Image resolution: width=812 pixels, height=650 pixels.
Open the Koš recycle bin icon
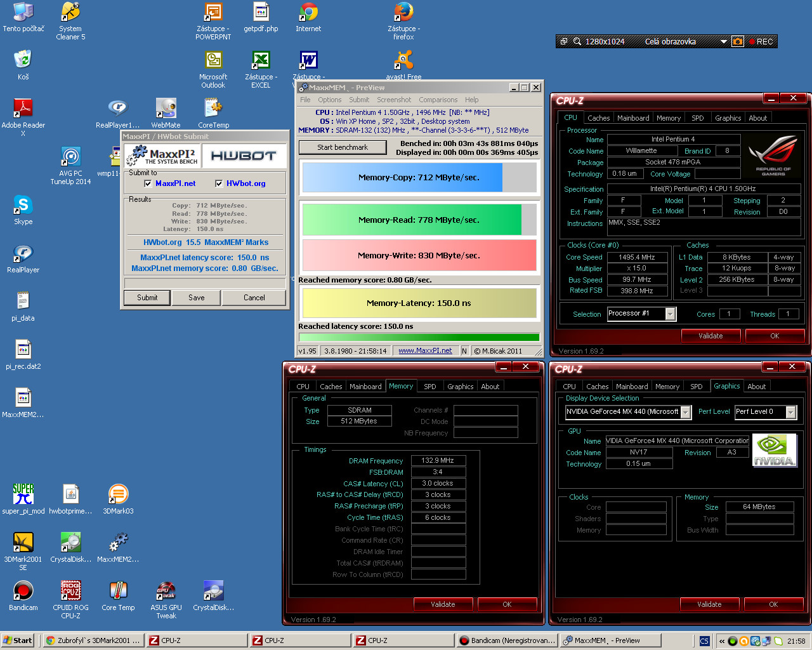point(23,60)
